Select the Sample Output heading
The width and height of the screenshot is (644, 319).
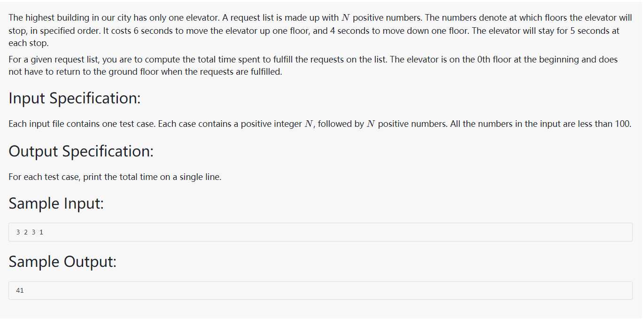[x=62, y=261]
